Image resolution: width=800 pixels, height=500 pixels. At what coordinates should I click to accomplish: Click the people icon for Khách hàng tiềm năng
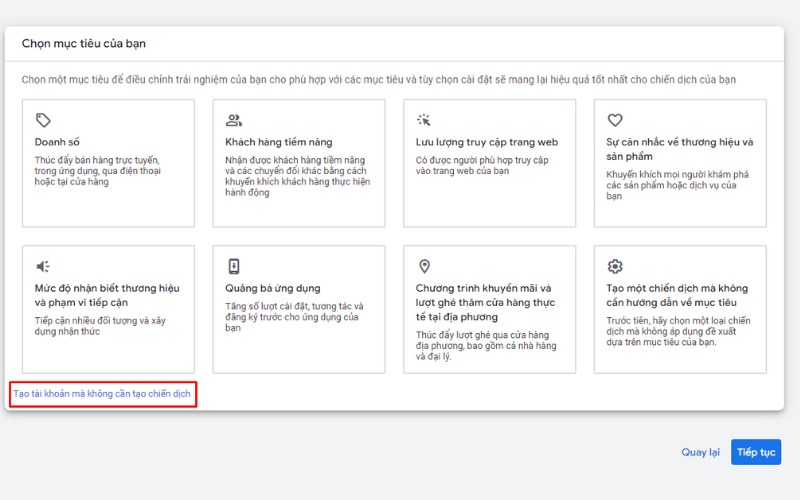tap(234, 120)
